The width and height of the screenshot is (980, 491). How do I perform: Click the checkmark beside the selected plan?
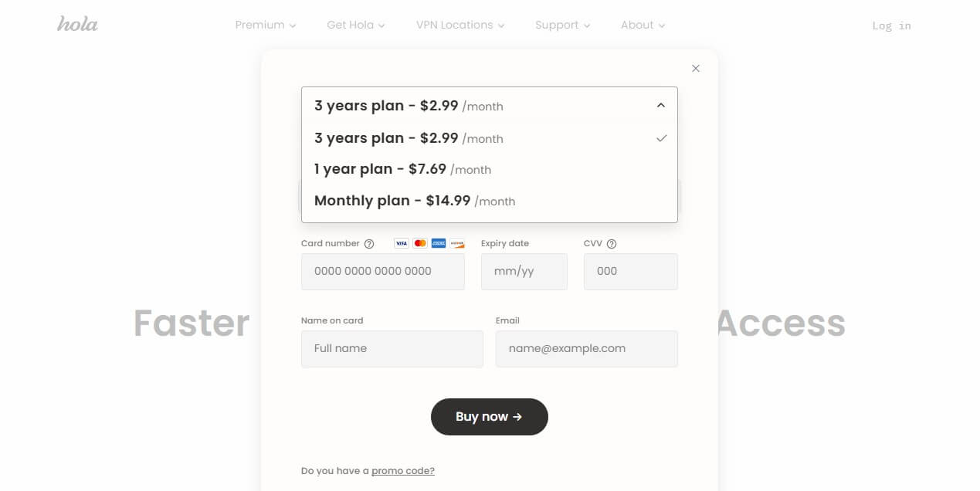point(661,138)
